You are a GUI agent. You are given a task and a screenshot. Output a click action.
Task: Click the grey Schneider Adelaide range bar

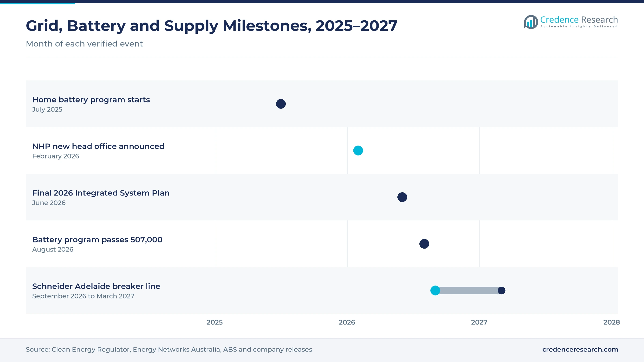click(468, 290)
